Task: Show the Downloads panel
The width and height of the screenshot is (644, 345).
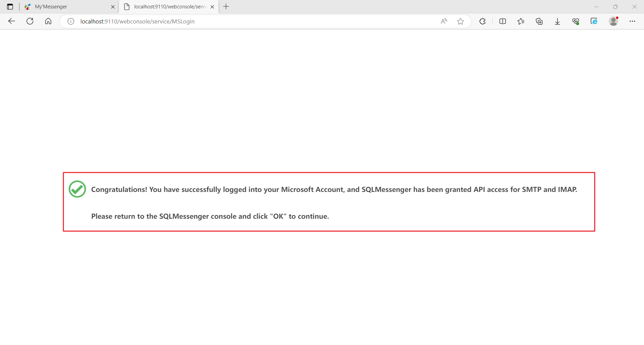Action: point(557,21)
